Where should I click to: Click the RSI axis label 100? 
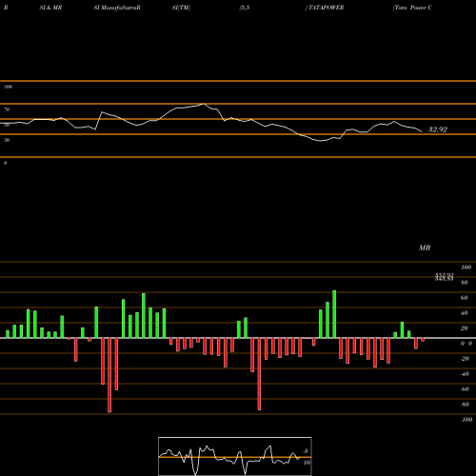pos(8,87)
